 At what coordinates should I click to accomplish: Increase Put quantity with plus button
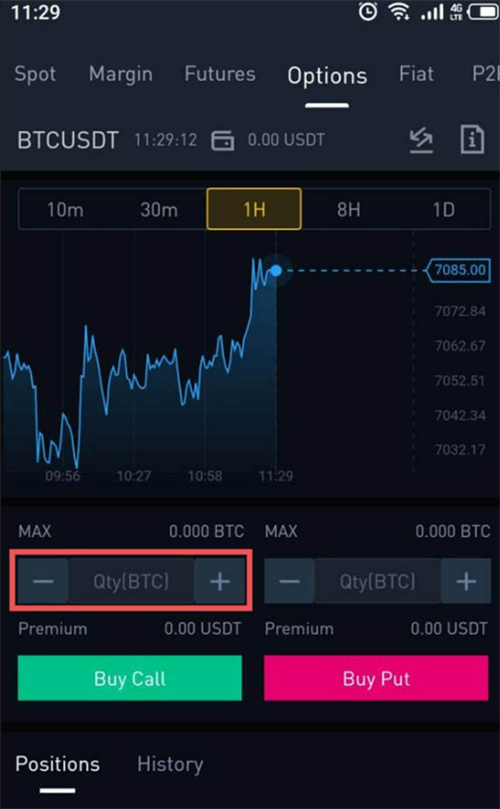(466, 581)
